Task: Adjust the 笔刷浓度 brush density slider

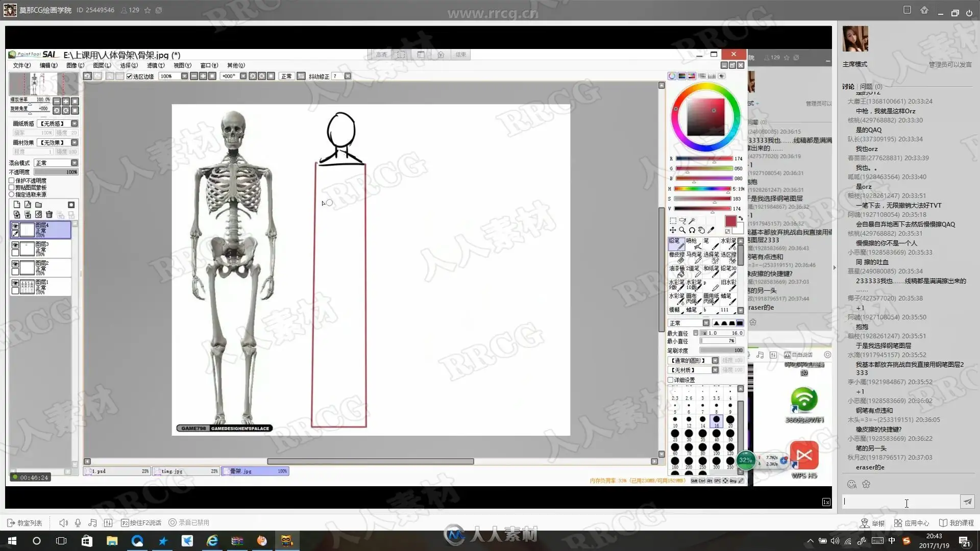Action: point(721,350)
